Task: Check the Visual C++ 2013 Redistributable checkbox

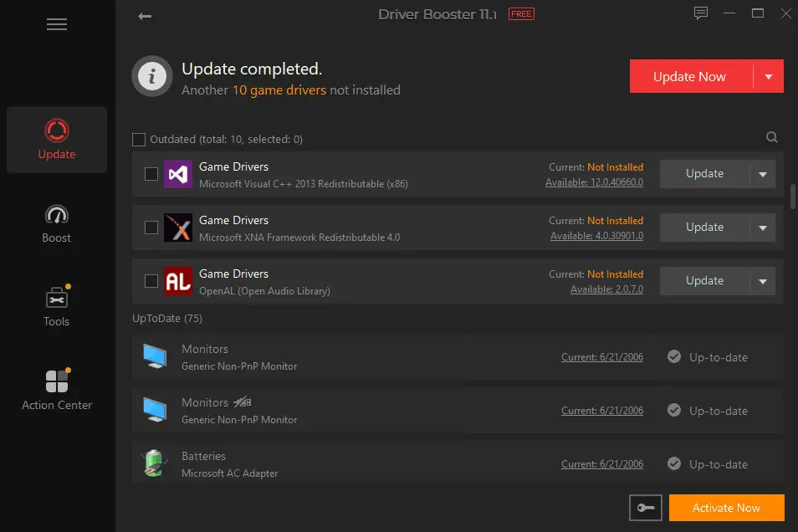Action: tap(151, 174)
